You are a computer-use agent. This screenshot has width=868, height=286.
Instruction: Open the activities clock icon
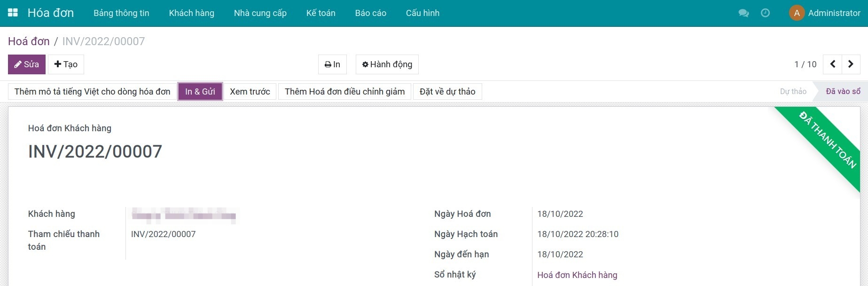(765, 13)
